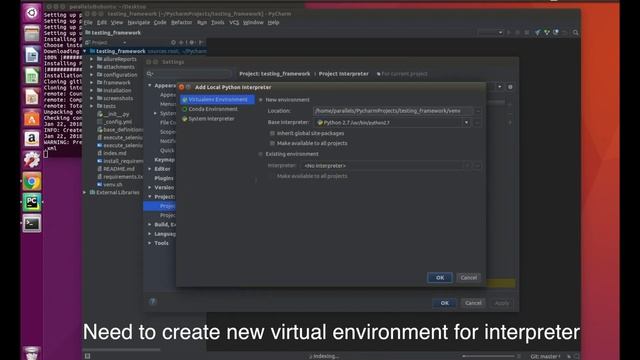The width and height of the screenshot is (640, 360).
Task: Cancel Add Local Python Interpreter dialog
Action: tap(469, 278)
